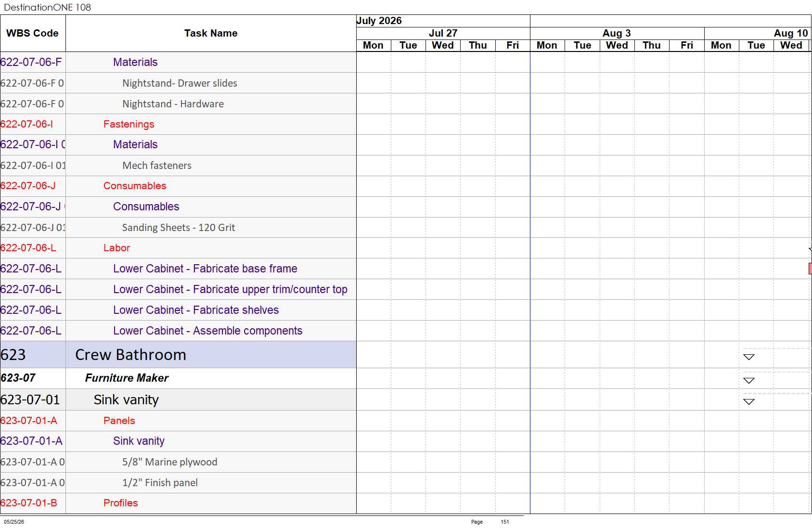
Task: Select the purple Consumables sub-row
Action: coord(178,206)
